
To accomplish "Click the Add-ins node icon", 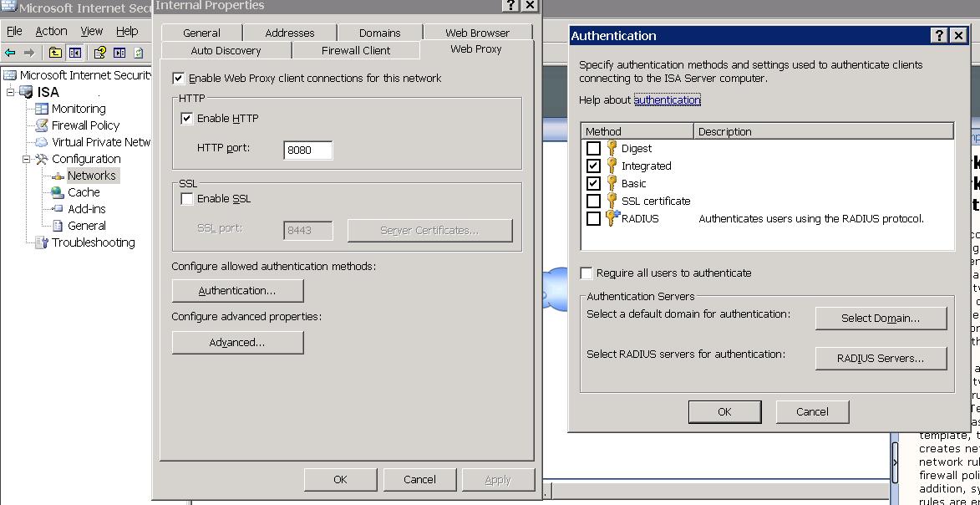I will 58,209.
